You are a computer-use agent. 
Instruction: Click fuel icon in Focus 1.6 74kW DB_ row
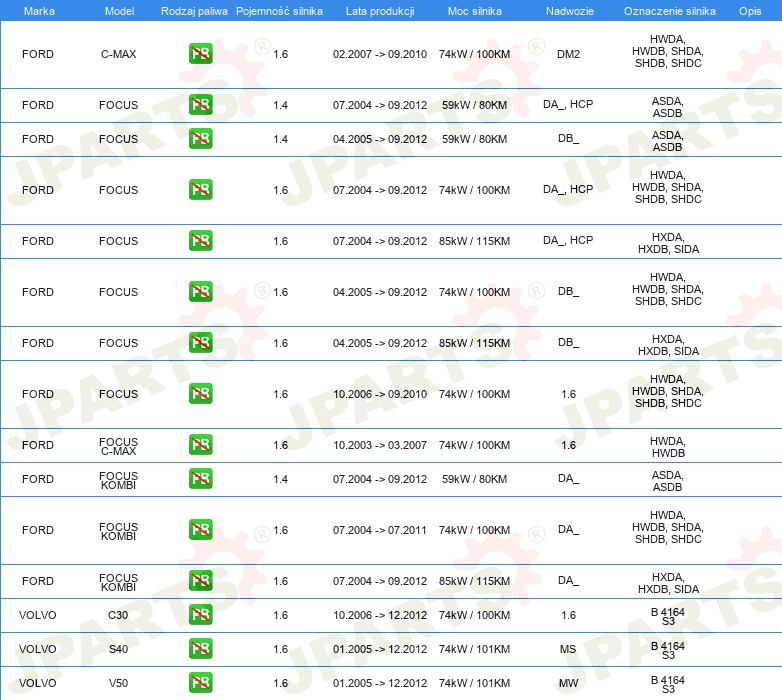coord(200,292)
